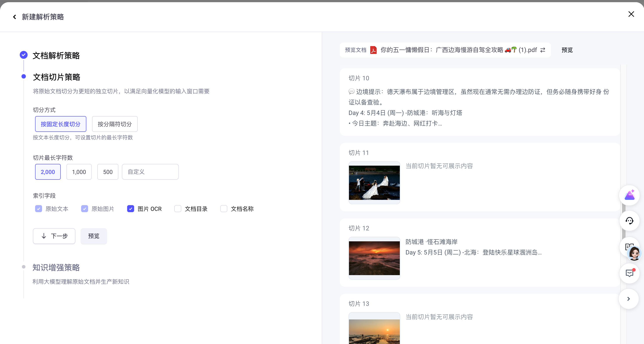Select 按固定长度切分 splitting method

60,124
